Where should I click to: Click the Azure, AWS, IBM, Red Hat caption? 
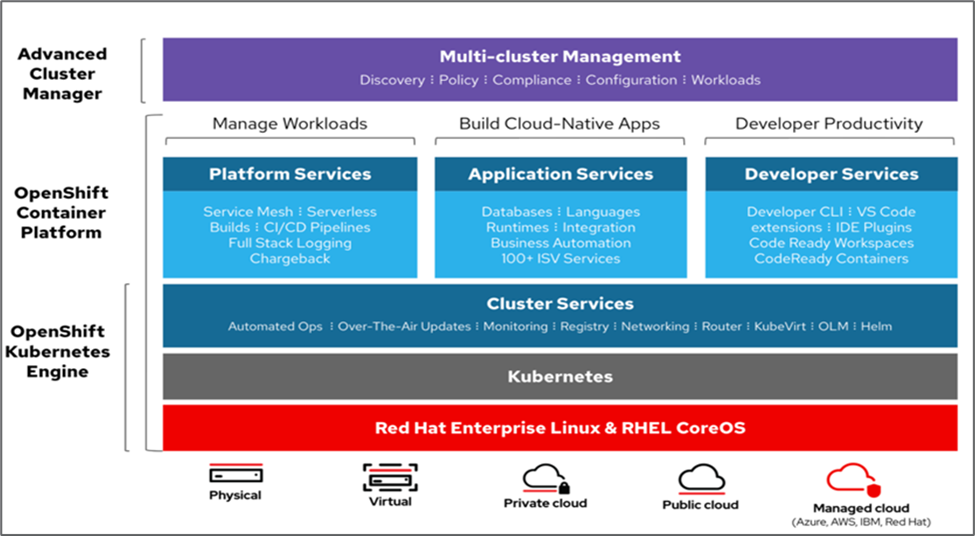[861, 522]
